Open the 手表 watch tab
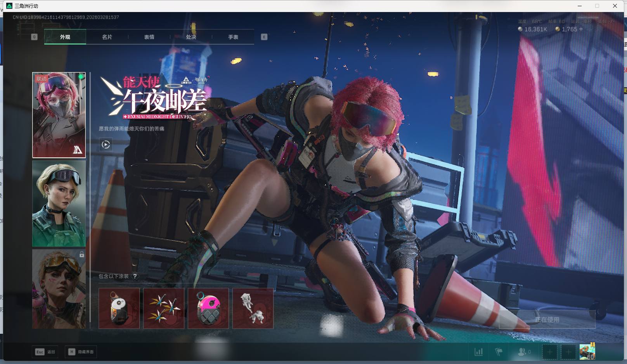The image size is (627, 364). click(x=233, y=37)
